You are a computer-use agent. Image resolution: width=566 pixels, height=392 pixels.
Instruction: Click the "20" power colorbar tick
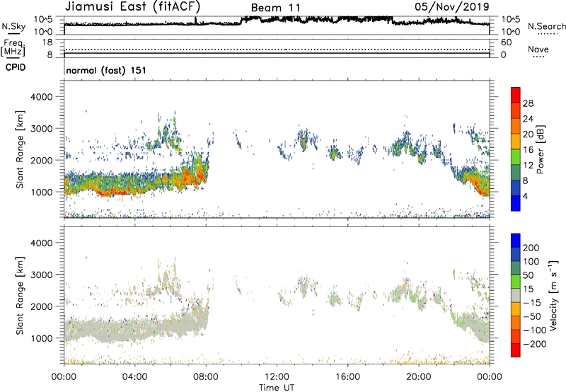click(x=528, y=134)
